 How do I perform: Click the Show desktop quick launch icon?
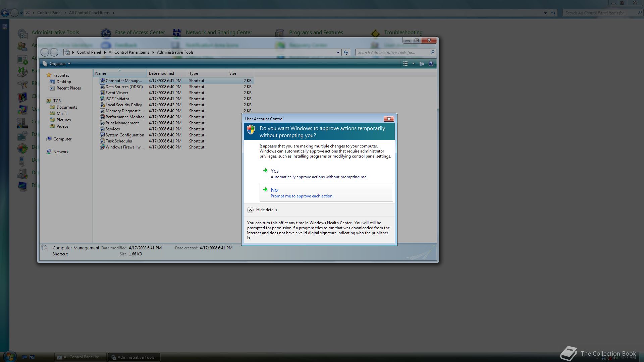(24, 357)
